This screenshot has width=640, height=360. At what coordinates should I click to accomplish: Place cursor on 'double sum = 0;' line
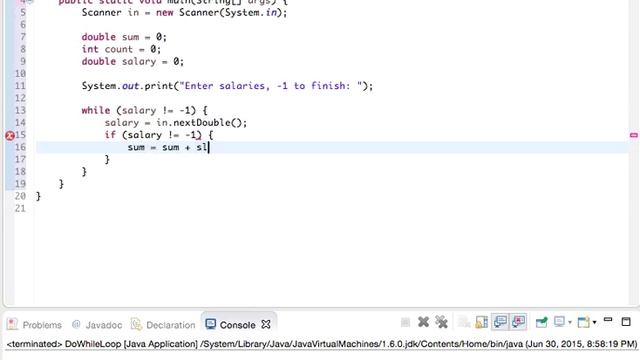(x=124, y=37)
